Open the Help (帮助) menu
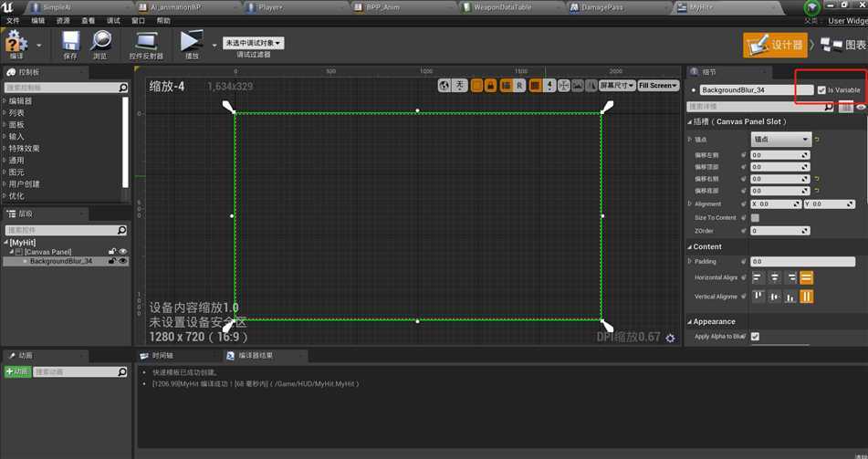 pos(163,20)
